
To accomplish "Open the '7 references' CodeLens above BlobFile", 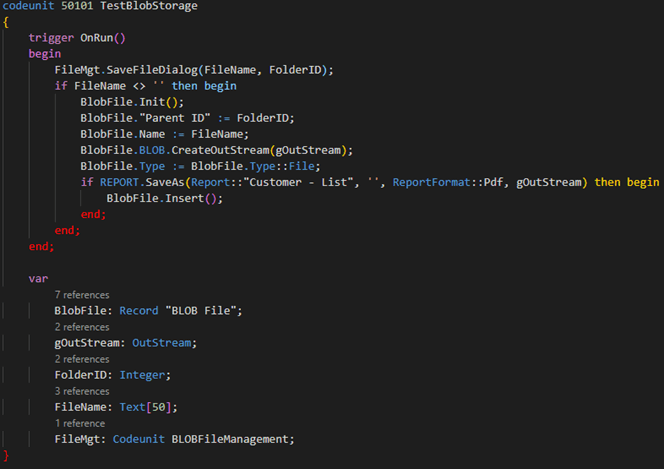I will [x=82, y=295].
